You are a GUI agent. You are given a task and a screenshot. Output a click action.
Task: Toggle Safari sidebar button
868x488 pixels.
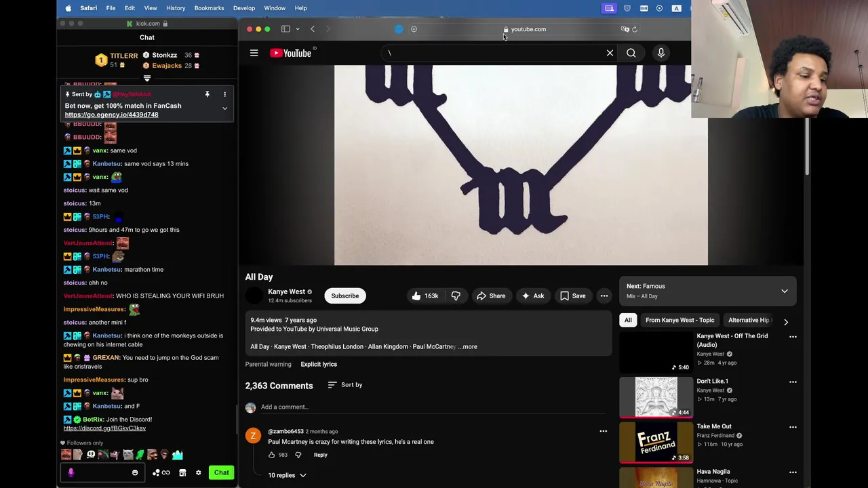click(x=285, y=29)
